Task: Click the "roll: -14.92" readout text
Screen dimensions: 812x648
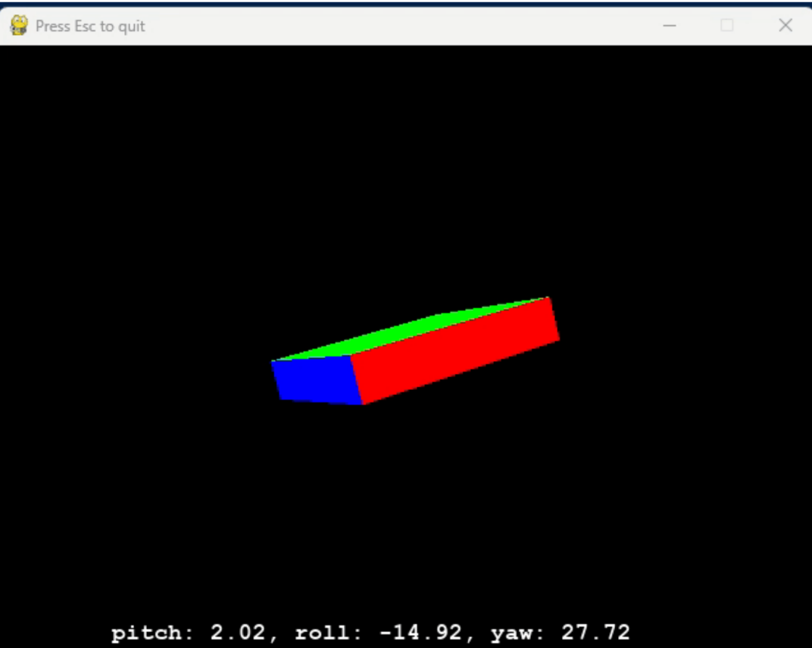Action: (379, 632)
